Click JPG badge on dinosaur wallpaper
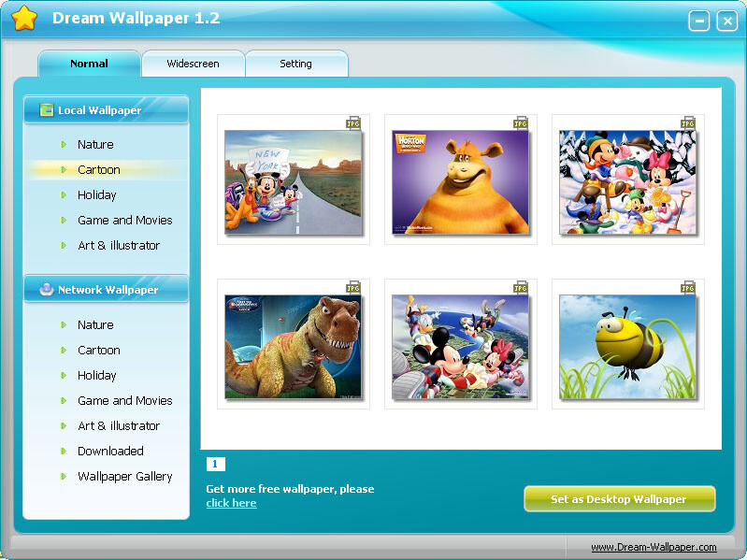 pyautogui.click(x=353, y=288)
